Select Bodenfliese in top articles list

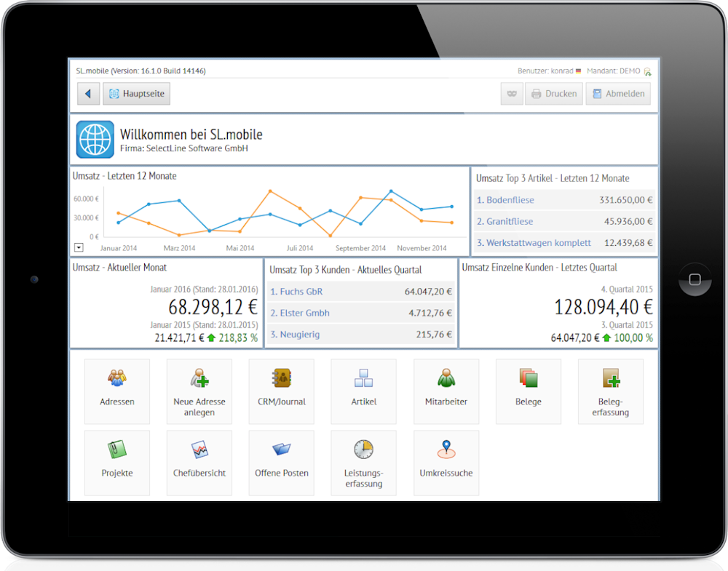coord(505,200)
